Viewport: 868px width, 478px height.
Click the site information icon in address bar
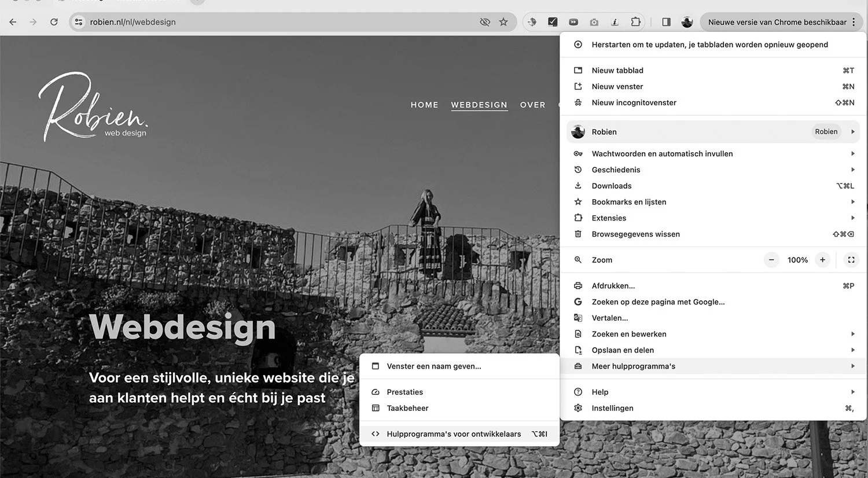coord(78,21)
